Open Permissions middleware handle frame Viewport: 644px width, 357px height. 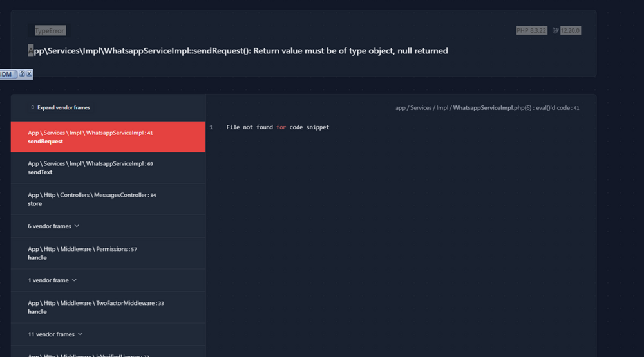pos(108,253)
